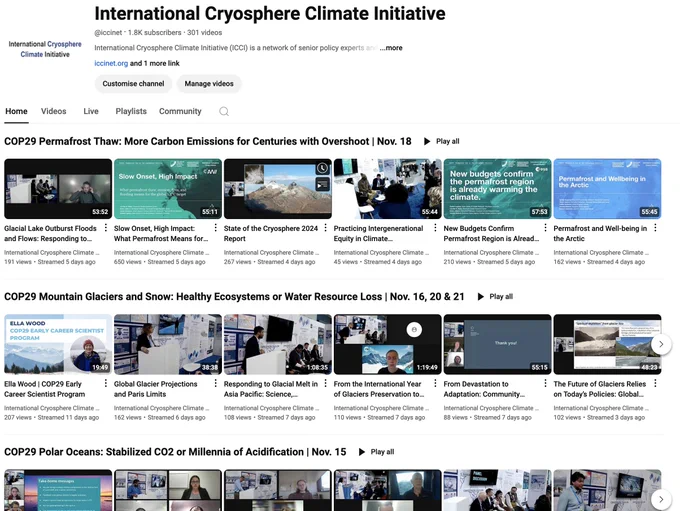Viewport: 680px width, 511px height.
Task: Open options menu for Glacial Lake Outburst Floods video
Action: pyautogui.click(x=105, y=228)
